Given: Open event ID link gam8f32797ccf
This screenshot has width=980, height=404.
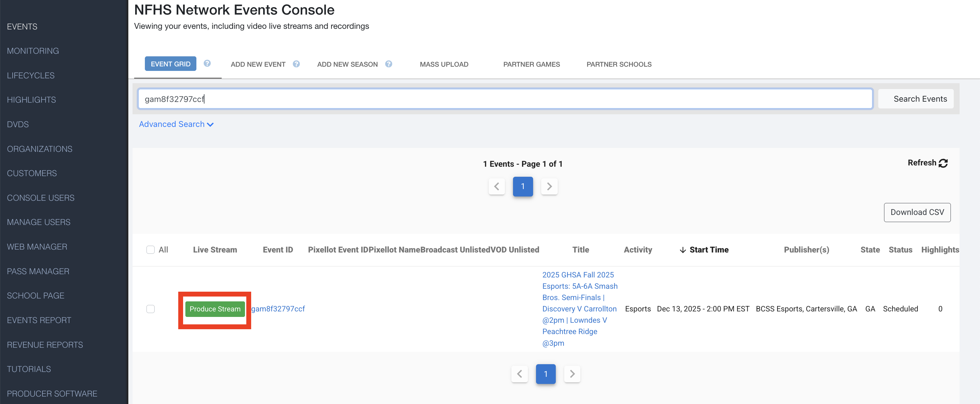Looking at the screenshot, I should click(x=278, y=309).
